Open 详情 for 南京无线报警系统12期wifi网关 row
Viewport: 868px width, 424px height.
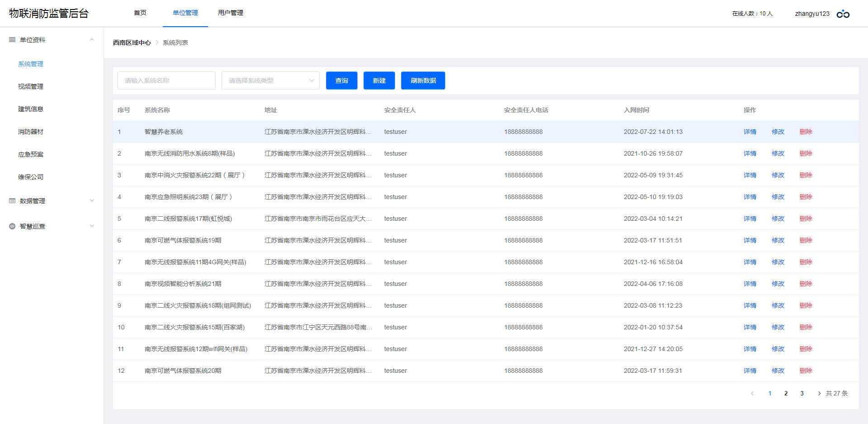(x=750, y=349)
